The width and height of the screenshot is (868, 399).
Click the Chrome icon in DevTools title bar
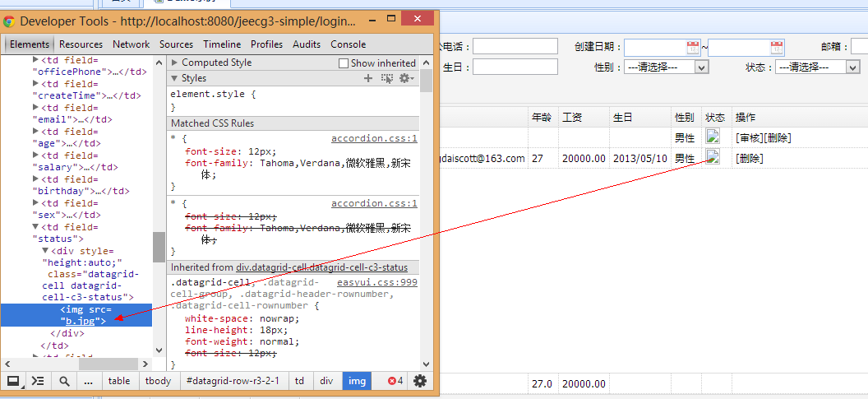[9, 21]
